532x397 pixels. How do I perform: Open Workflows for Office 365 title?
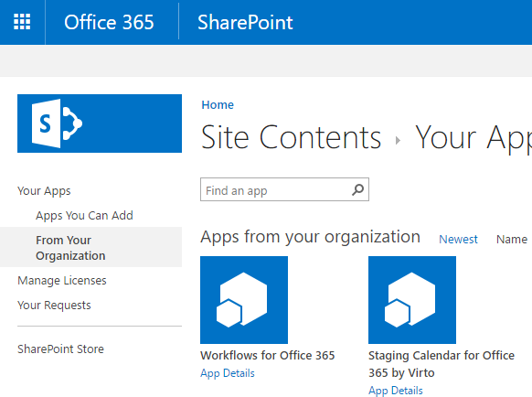pyautogui.click(x=267, y=355)
